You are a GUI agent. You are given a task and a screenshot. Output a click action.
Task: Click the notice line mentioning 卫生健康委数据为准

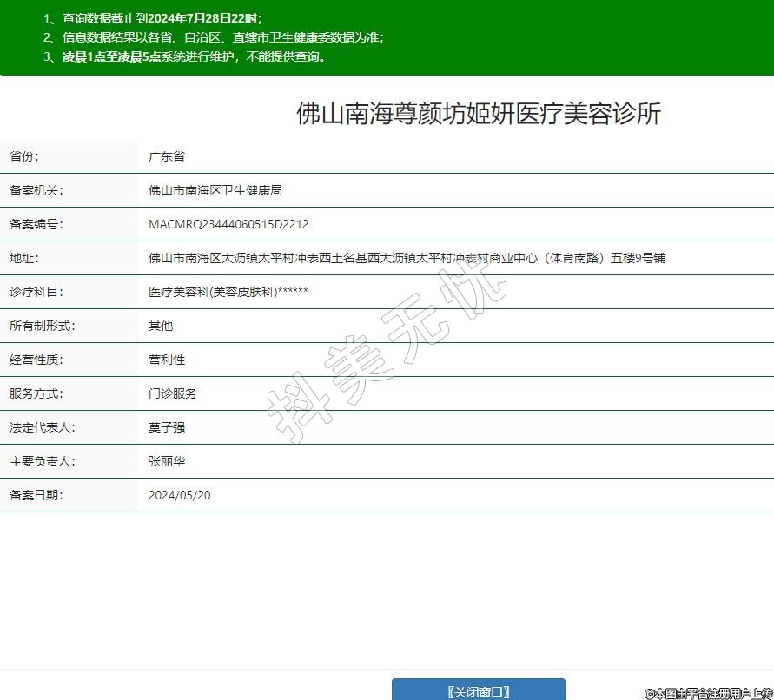tap(214, 37)
